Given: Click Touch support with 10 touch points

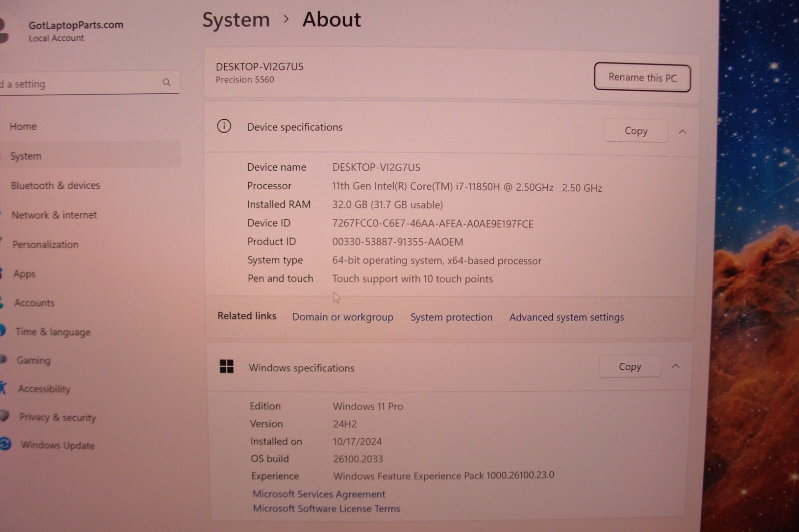Looking at the screenshot, I should point(412,279).
